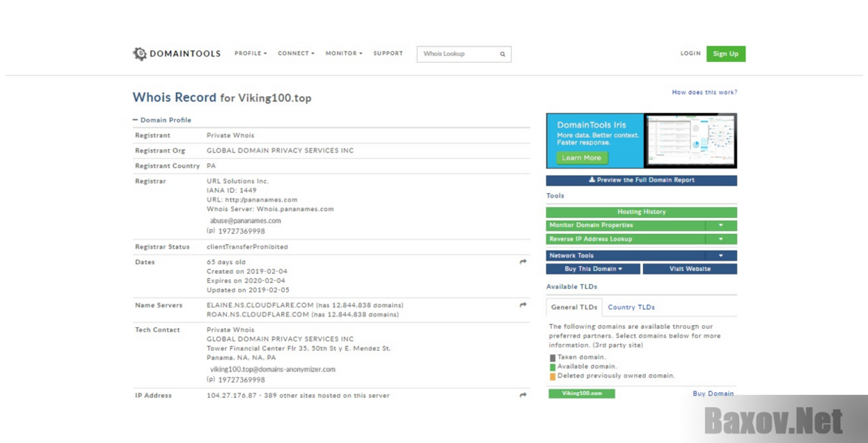Click the abuse@pananames.com email
Screen dimensions: 868x443
coord(246,221)
